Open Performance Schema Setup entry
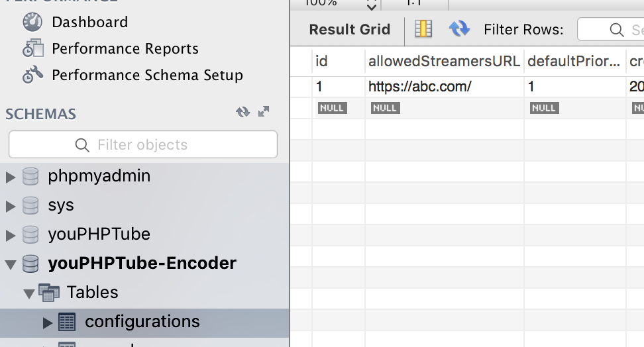 point(147,75)
